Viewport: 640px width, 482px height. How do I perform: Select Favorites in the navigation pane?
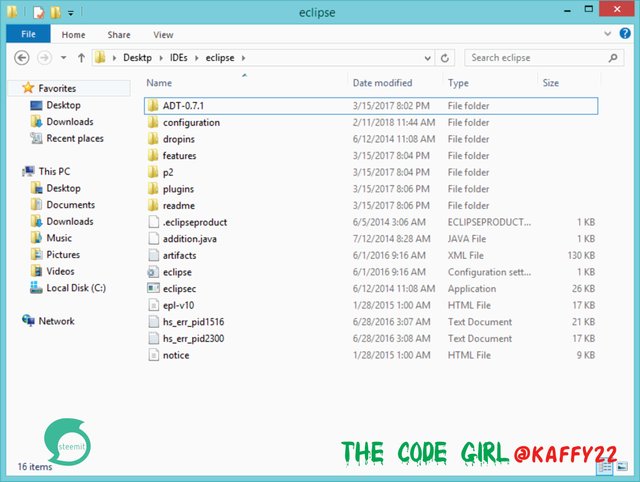click(57, 88)
